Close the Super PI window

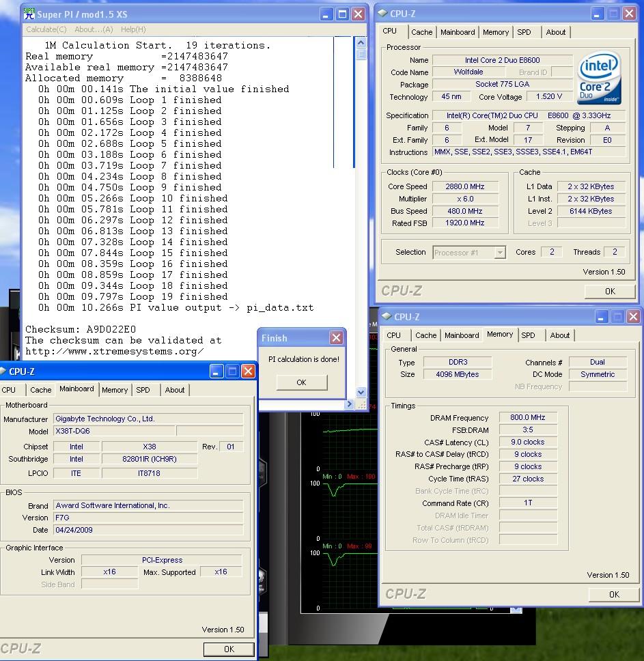point(359,14)
